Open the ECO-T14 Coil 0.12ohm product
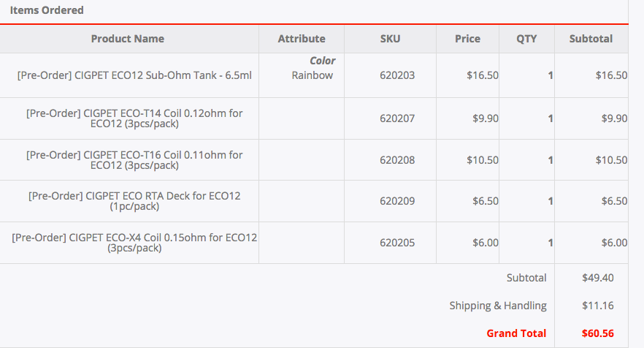Viewport: 644px width, 348px height. [134, 118]
